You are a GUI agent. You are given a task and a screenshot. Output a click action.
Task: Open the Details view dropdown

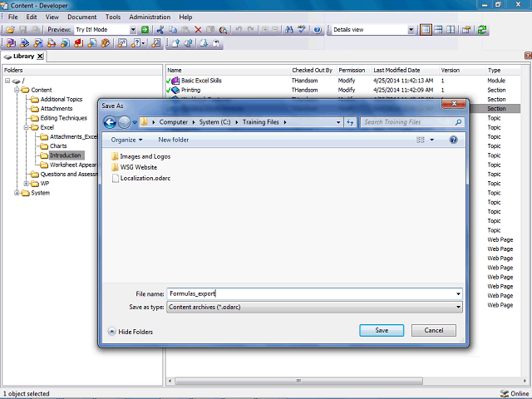(411, 30)
